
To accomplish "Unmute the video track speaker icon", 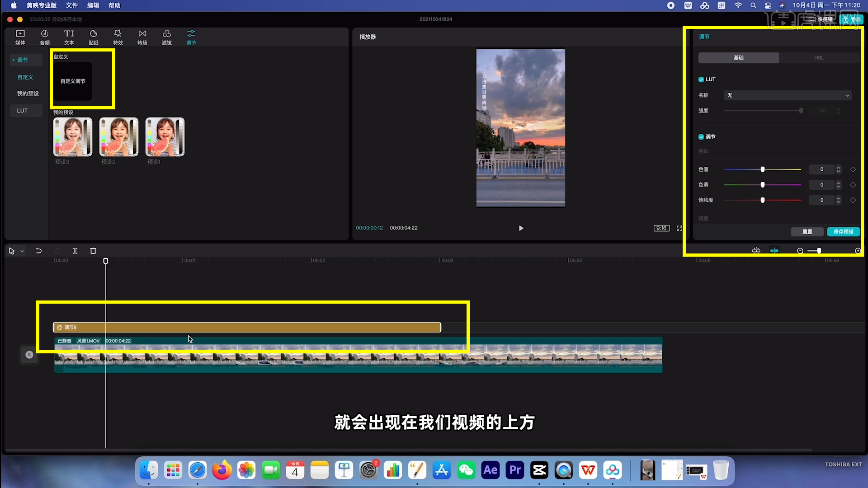I will (x=29, y=355).
